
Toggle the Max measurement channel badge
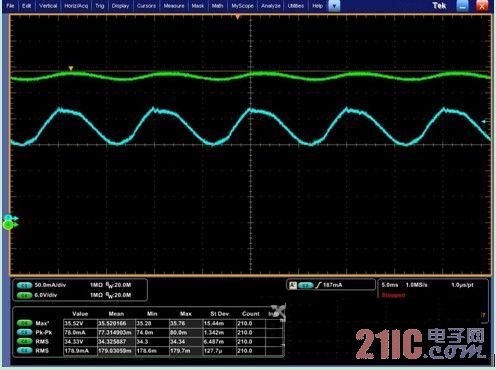click(x=24, y=323)
